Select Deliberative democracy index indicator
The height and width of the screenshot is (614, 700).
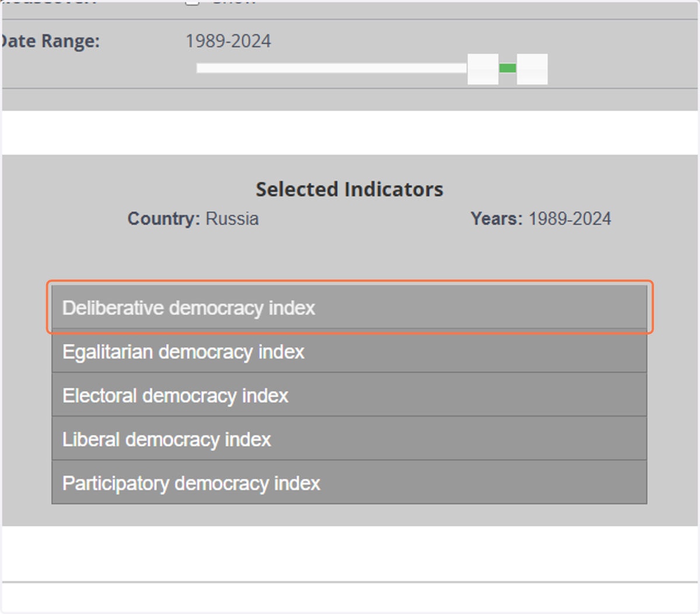pos(349,308)
